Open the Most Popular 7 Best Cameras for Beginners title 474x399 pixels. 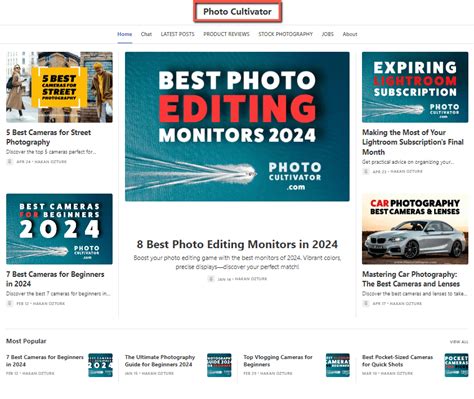click(x=45, y=361)
